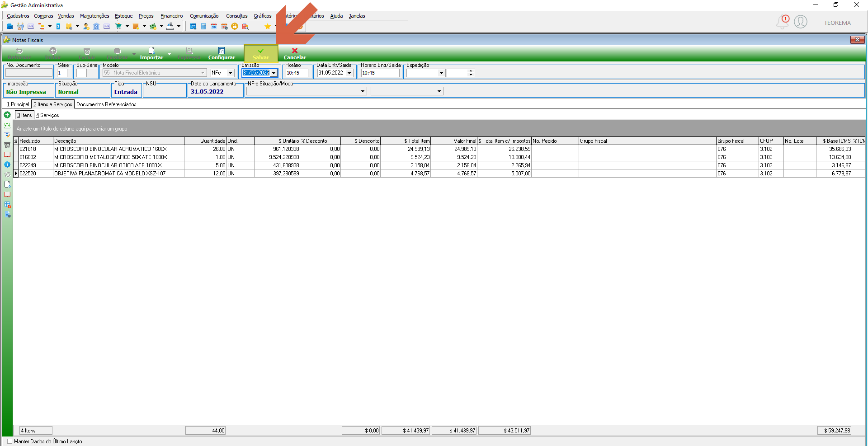This screenshot has height=446, width=868.
Task: Click the cash register toolbar icon
Action: click(170, 26)
